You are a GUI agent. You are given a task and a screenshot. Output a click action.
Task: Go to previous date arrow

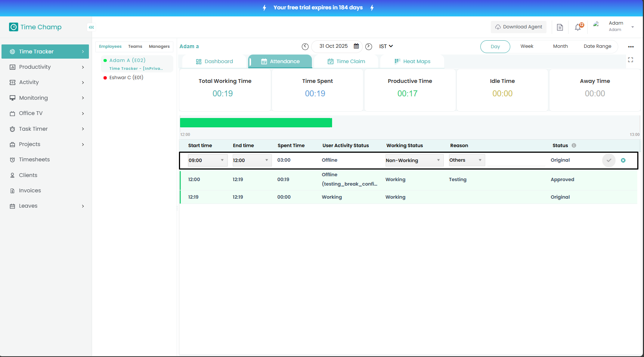coord(305,46)
